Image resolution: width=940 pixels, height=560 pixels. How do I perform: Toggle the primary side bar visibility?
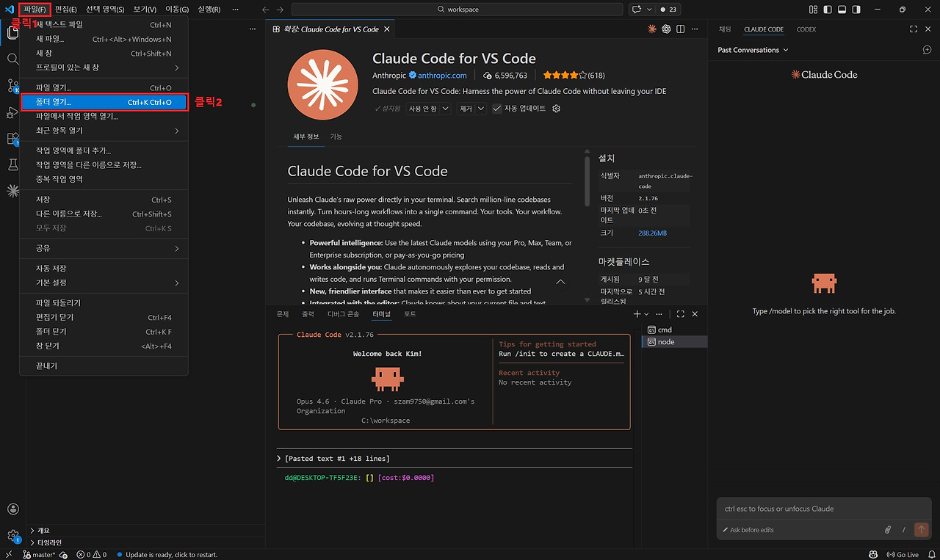point(827,10)
